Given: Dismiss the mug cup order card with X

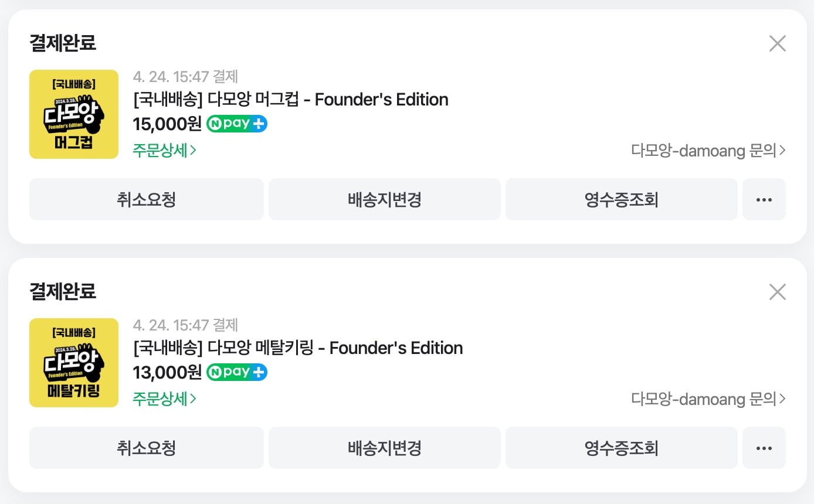Looking at the screenshot, I should [x=777, y=43].
